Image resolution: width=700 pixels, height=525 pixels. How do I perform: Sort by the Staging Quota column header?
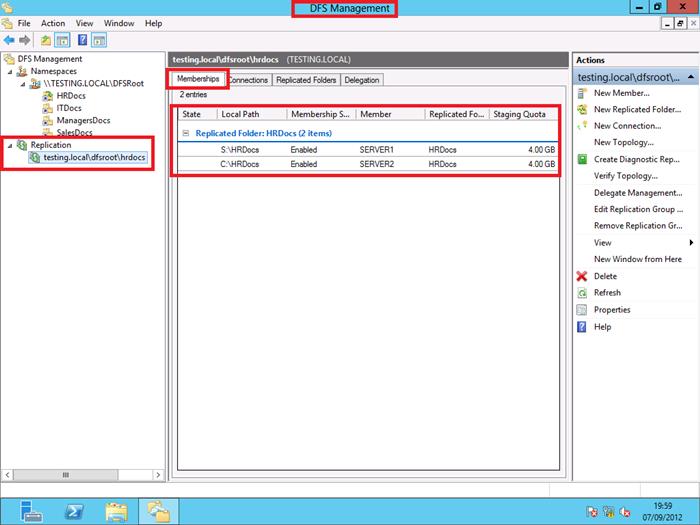pos(523,114)
